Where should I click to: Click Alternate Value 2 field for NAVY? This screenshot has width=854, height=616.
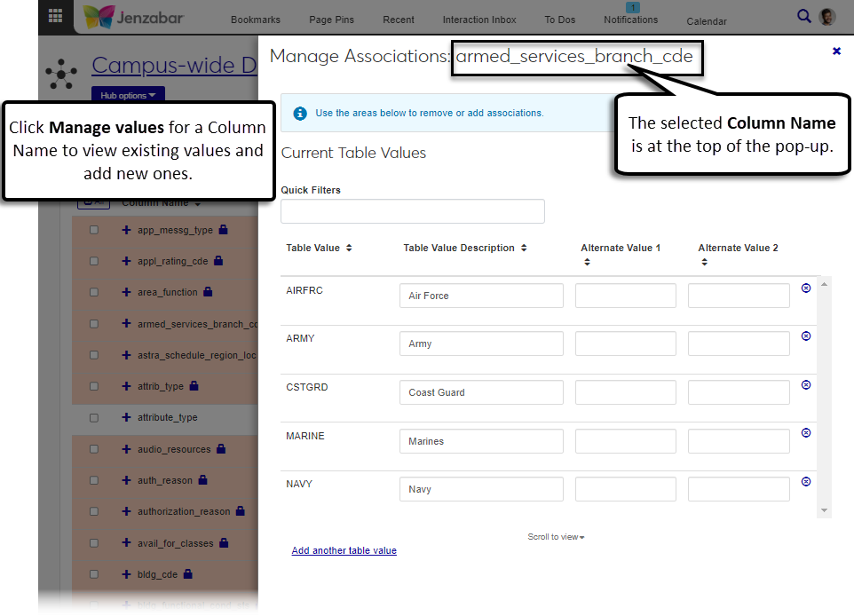(739, 489)
